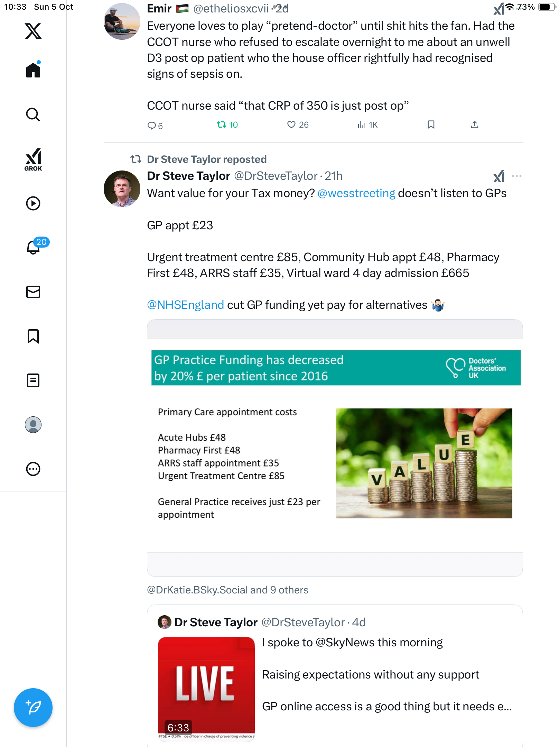Toggle repost on Emir's tweet
The height and width of the screenshot is (747, 560).
point(222,124)
